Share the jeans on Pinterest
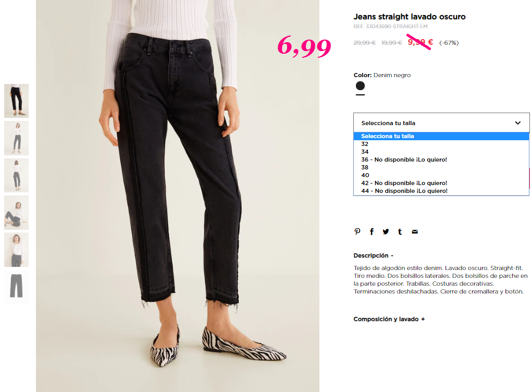The height and width of the screenshot is (392, 532). tap(357, 231)
